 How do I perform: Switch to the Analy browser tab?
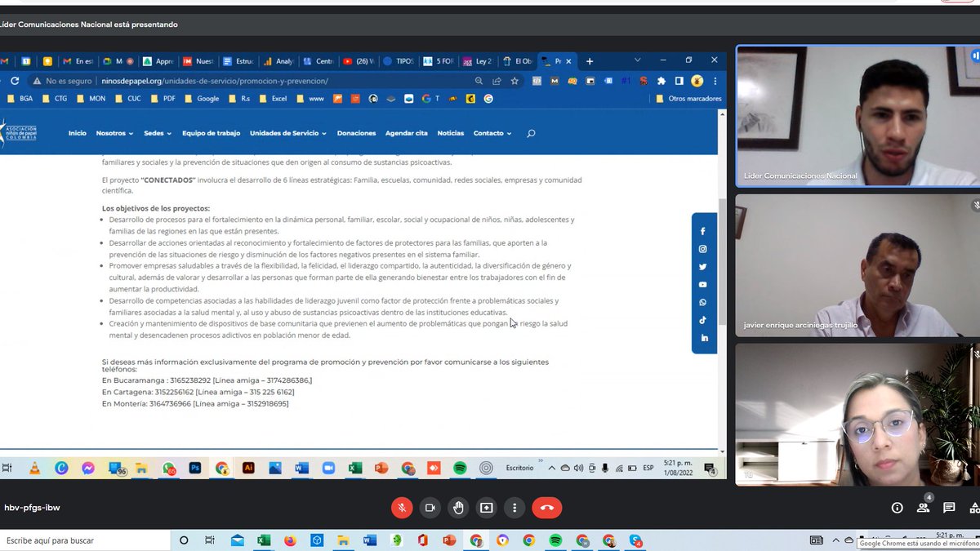coord(279,61)
